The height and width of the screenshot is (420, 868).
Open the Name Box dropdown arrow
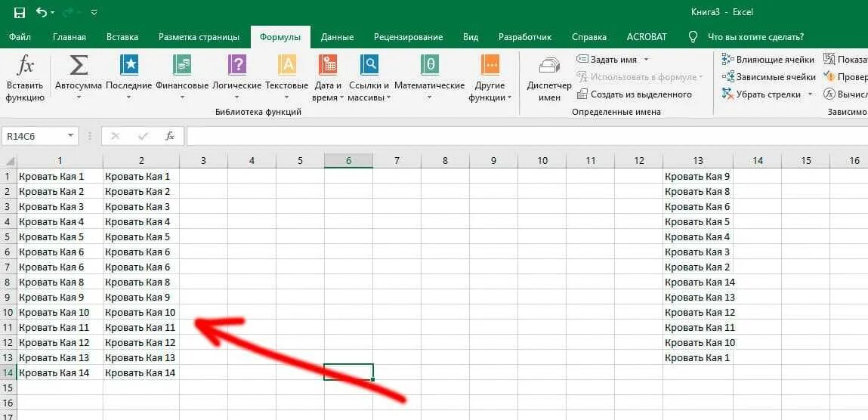tap(70, 136)
